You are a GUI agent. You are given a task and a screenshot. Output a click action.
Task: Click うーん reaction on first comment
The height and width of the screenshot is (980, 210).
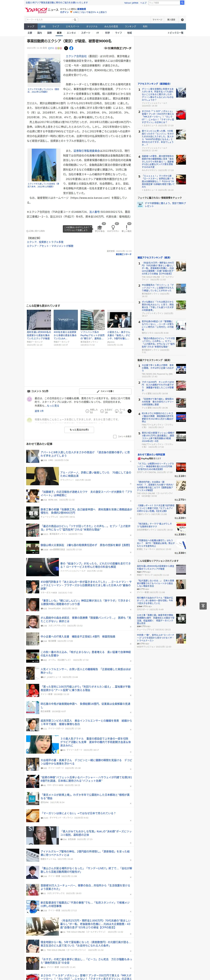tap(120, 411)
